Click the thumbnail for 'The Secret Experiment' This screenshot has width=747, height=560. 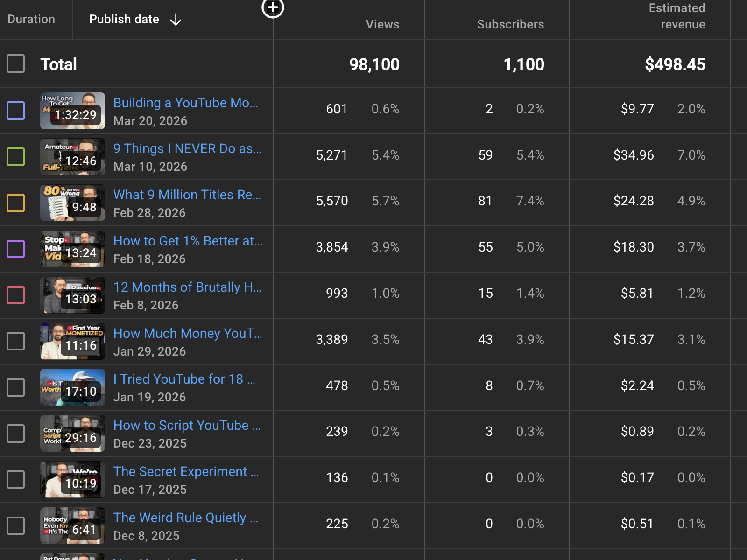click(72, 479)
